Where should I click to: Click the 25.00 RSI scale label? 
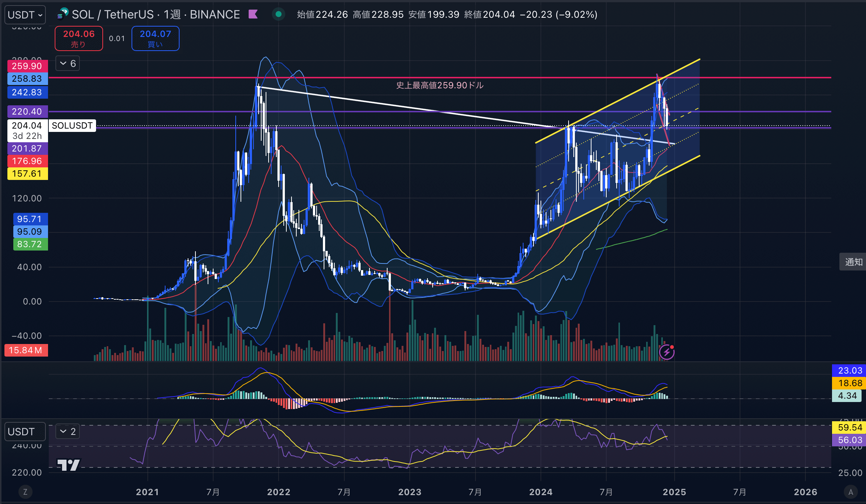click(x=850, y=473)
